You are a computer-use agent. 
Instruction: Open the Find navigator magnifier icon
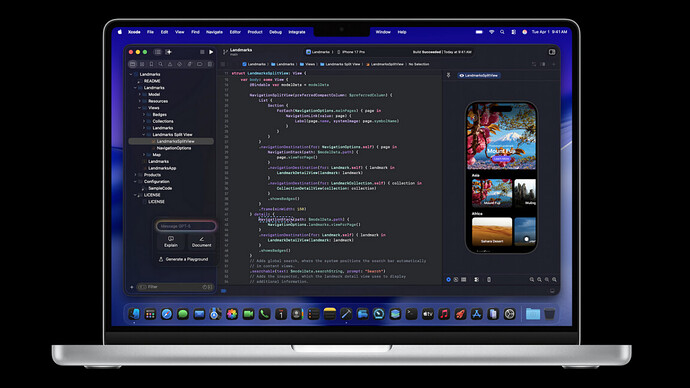(x=161, y=64)
